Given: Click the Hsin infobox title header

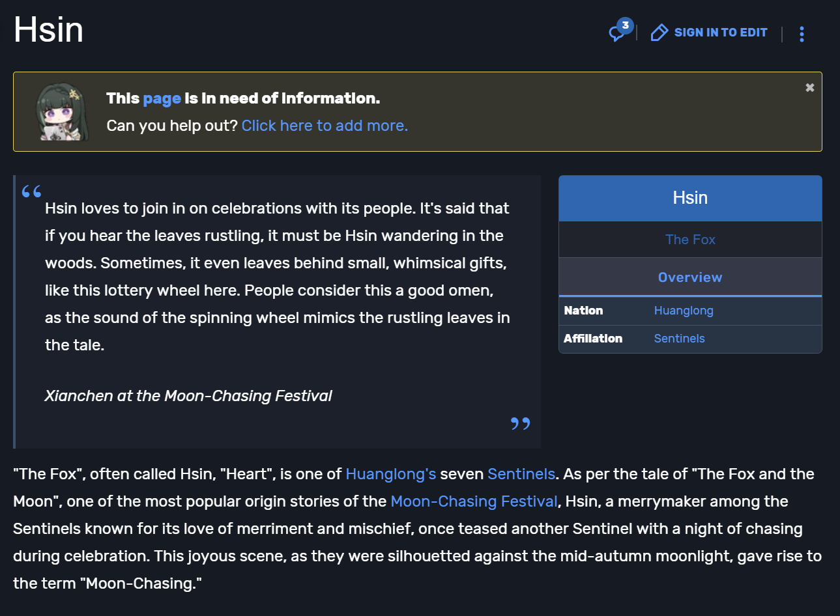Looking at the screenshot, I should tap(690, 198).
